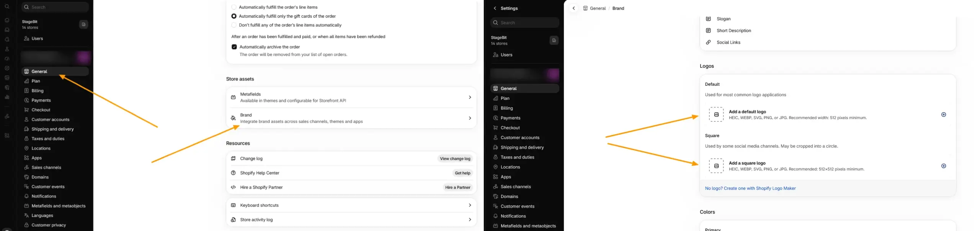
Task: Open Users in Brand page sidebar
Action: click(506, 55)
